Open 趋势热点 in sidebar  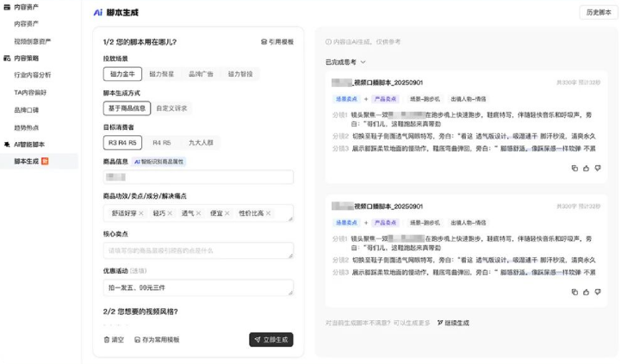(x=26, y=127)
